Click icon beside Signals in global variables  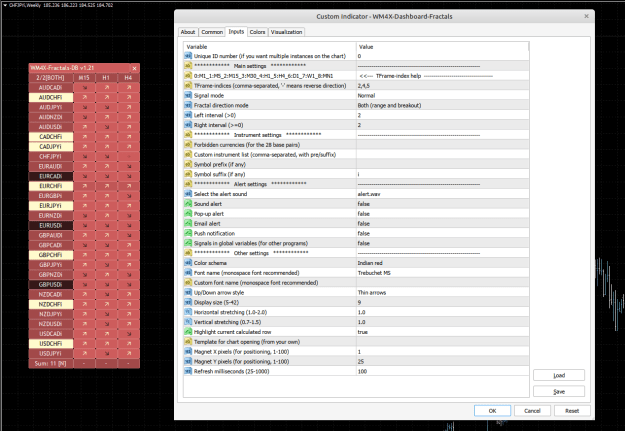(x=188, y=243)
